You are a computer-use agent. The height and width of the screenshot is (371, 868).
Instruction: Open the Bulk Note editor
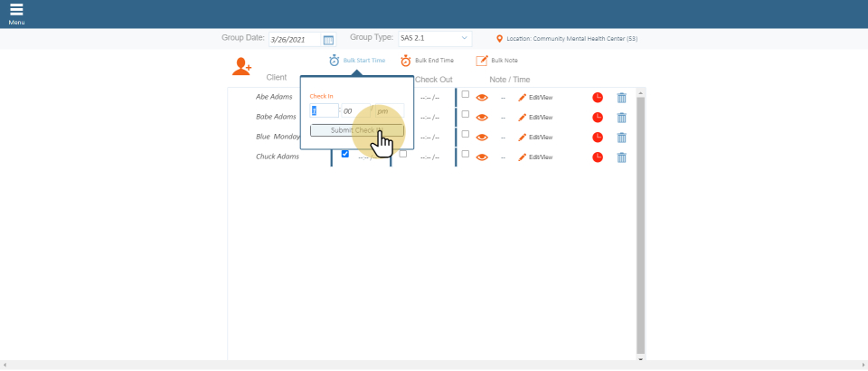pos(482,61)
